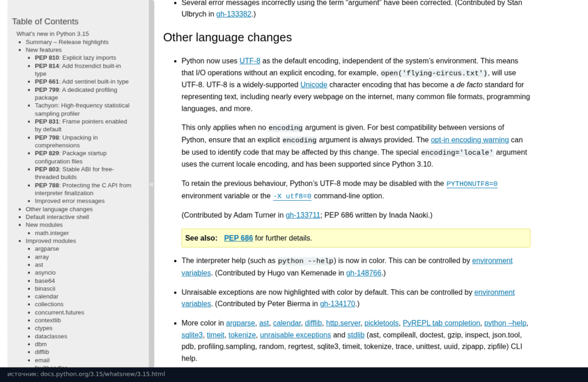Jump to Default interactive shell section

click(57, 217)
